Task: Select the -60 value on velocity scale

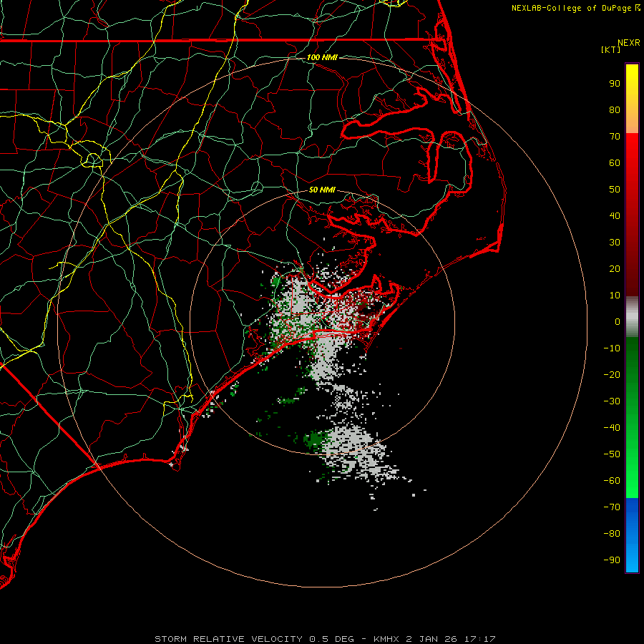Action: click(612, 481)
